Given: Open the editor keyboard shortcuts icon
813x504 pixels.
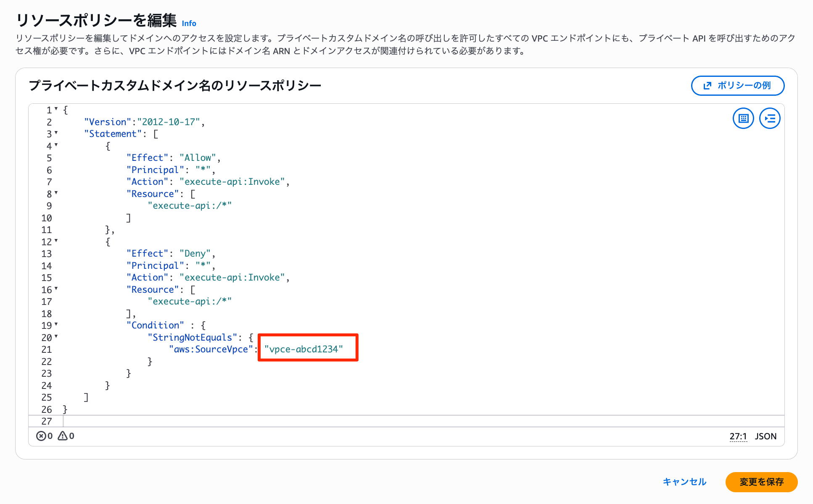Looking at the screenshot, I should click(x=743, y=118).
